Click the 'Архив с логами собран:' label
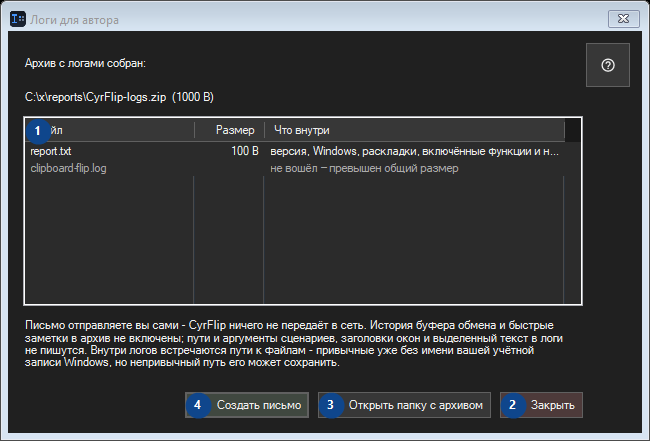650x441 pixels. pyautogui.click(x=85, y=63)
